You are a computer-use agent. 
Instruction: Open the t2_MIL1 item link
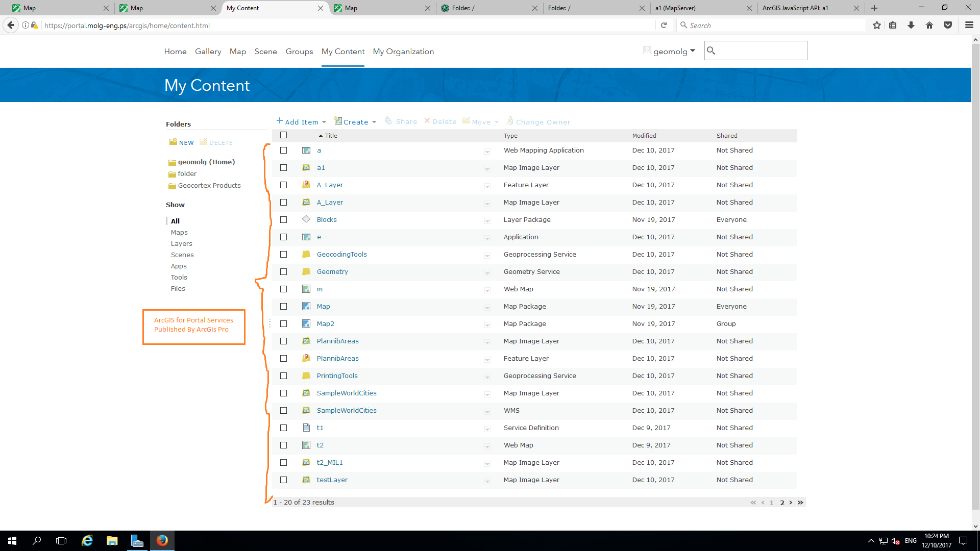point(330,463)
